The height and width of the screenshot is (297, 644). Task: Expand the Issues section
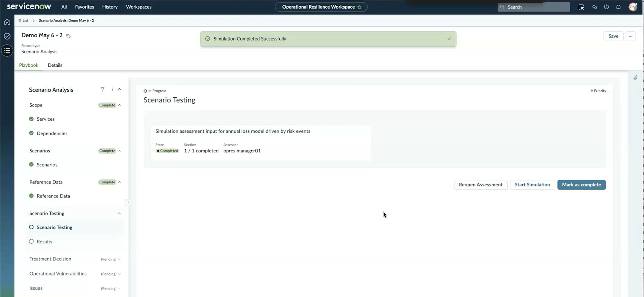(x=120, y=289)
